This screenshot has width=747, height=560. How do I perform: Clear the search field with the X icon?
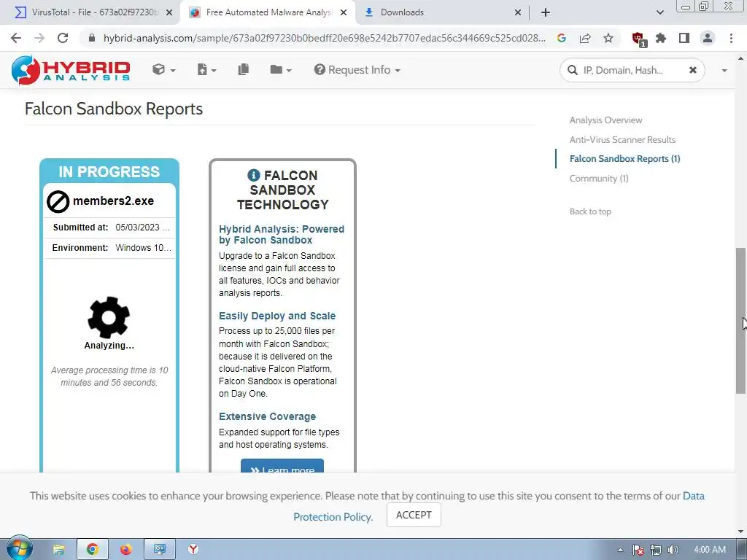[x=693, y=70]
